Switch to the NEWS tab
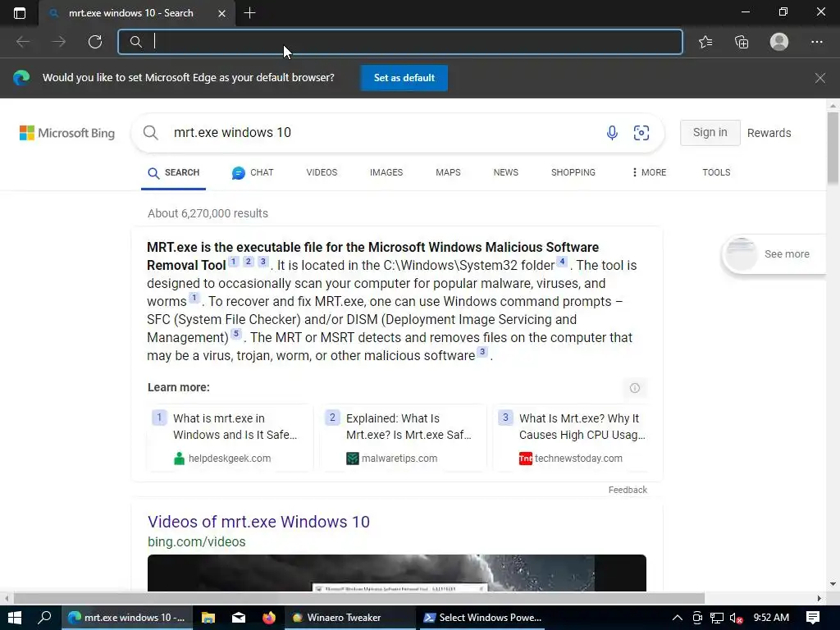Image resolution: width=840 pixels, height=630 pixels. coord(505,172)
